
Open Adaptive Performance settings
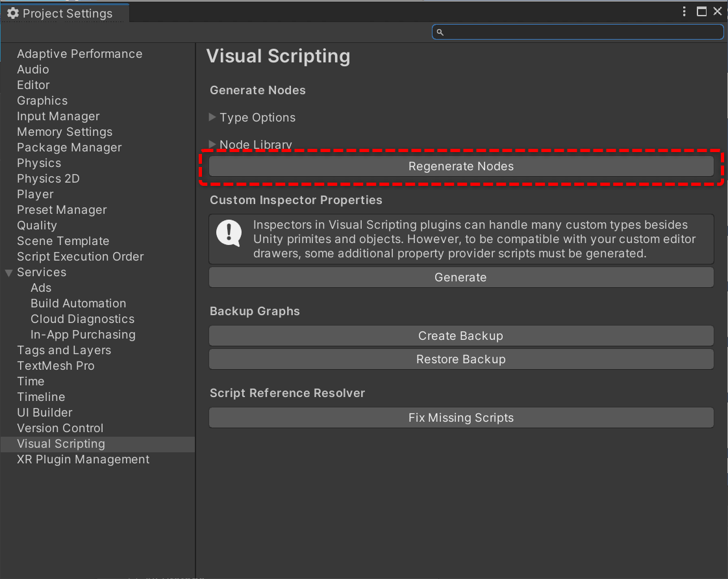point(80,54)
